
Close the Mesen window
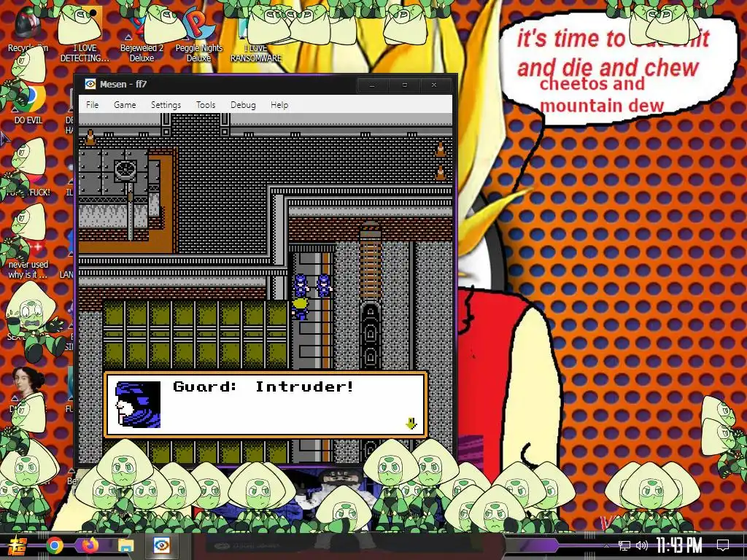pyautogui.click(x=433, y=85)
